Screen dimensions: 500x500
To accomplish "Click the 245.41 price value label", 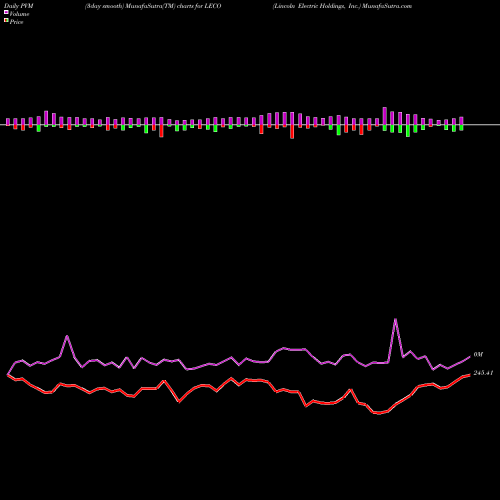I will [x=483, y=373].
